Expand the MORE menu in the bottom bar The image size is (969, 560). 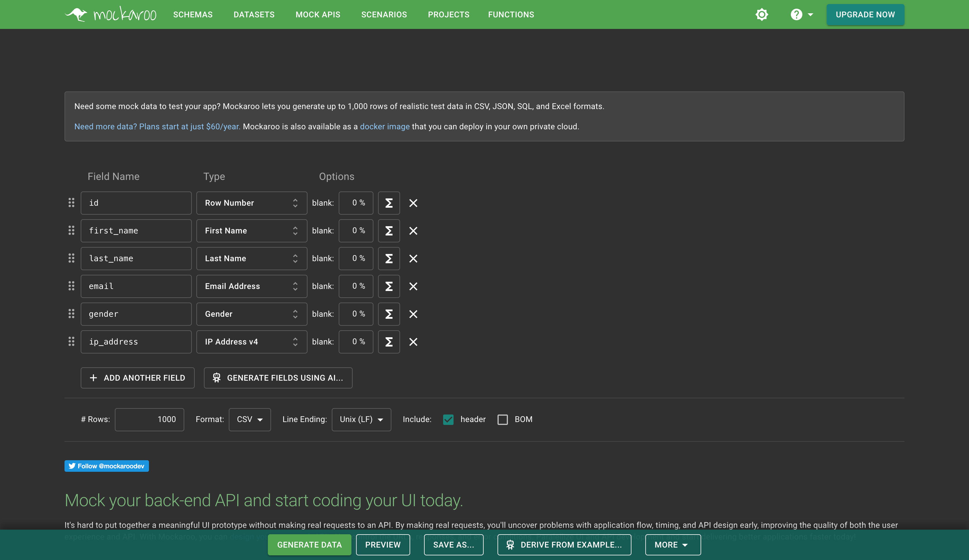(673, 545)
